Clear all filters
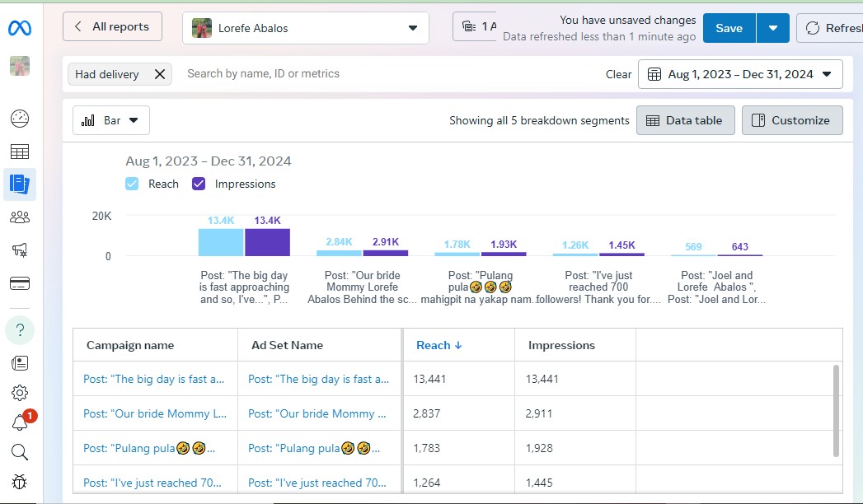This screenshot has width=863, height=504. (x=619, y=74)
